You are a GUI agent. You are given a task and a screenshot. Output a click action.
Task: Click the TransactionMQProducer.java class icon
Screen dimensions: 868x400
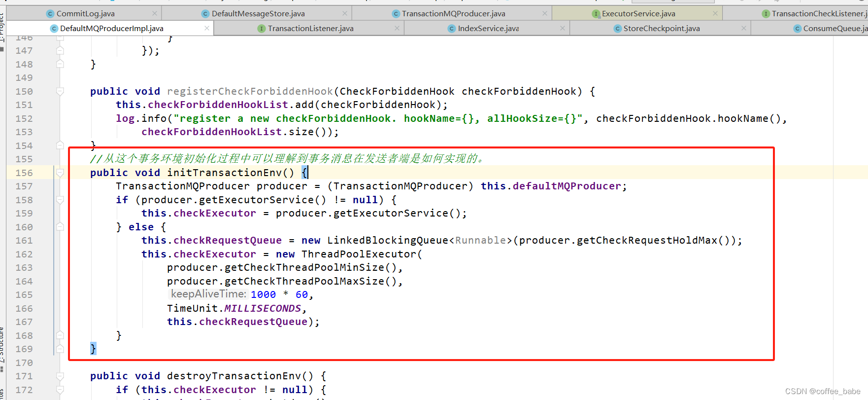396,14
